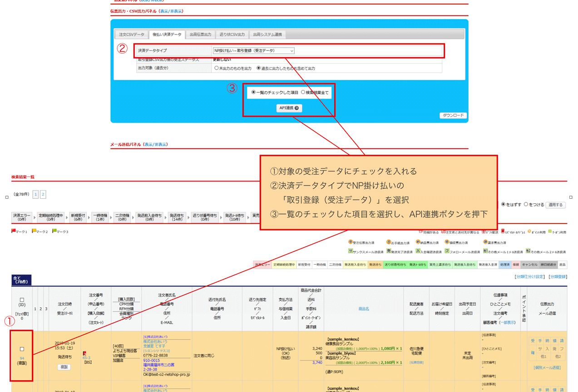Select 一覧のチェックした項目 radio button
This screenshot has height=392, width=578.
click(x=253, y=92)
